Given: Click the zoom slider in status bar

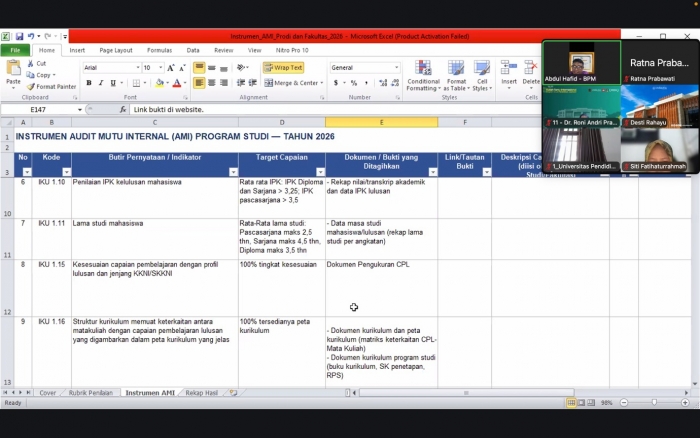Looking at the screenshot, I should pyautogui.click(x=654, y=403).
